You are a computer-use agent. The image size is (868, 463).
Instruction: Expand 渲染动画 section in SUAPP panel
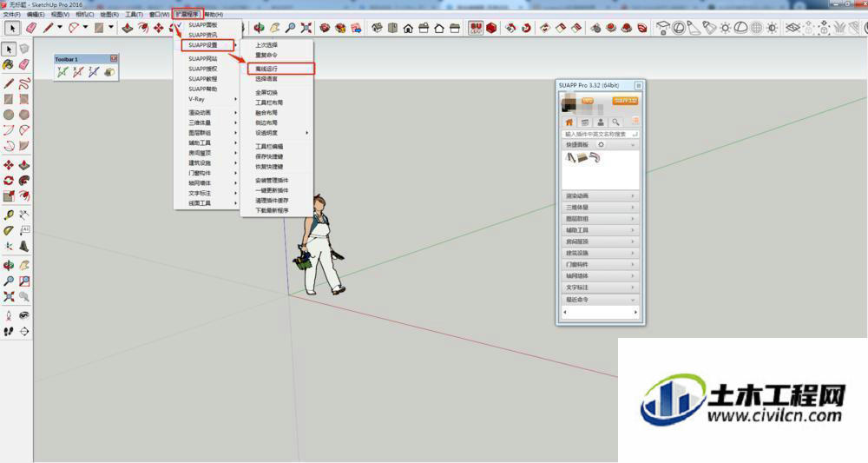coord(600,196)
